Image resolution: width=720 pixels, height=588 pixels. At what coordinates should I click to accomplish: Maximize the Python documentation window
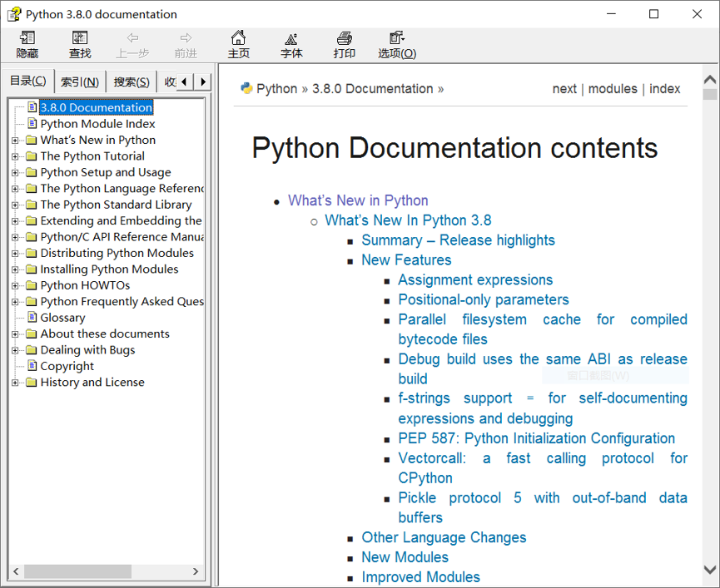point(654,14)
